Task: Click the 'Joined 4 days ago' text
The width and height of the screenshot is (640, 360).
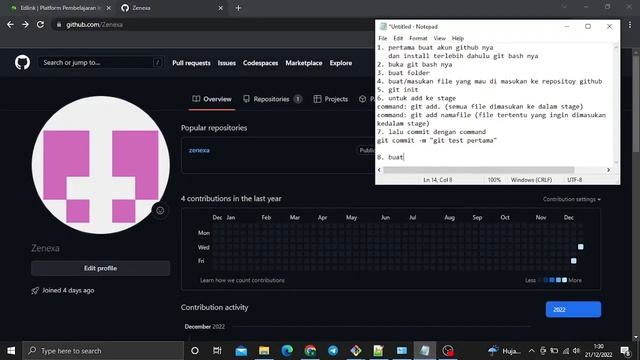Action: coord(68,290)
